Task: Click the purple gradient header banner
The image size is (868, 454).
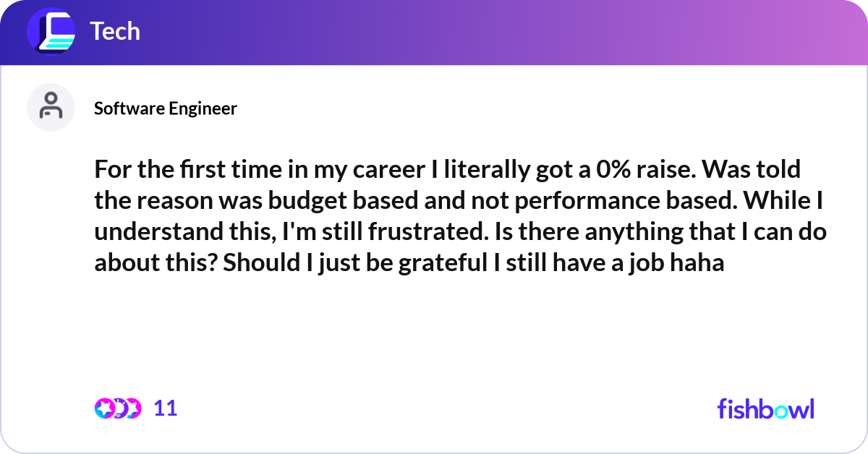Action: point(506,33)
